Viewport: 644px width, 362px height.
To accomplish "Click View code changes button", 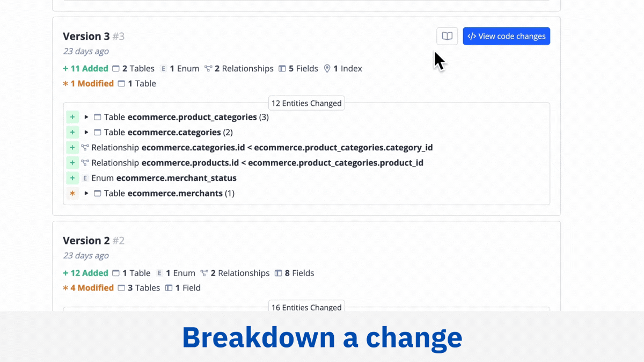I will click(506, 36).
